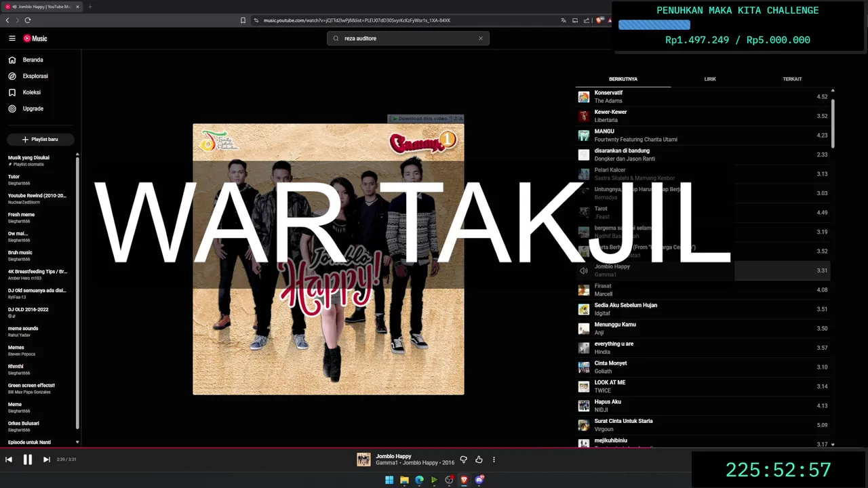Open the Upgrade page
This screenshot has width=868, height=488.
click(x=26, y=108)
